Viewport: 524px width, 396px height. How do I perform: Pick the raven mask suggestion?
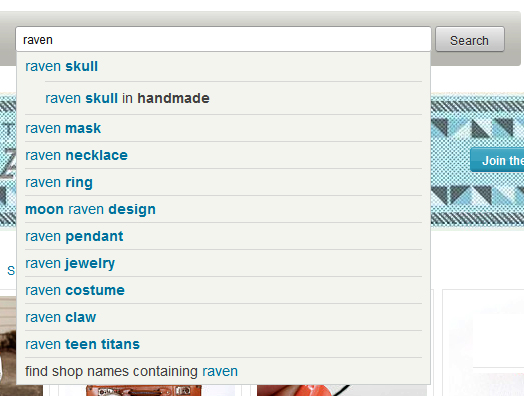(223, 128)
